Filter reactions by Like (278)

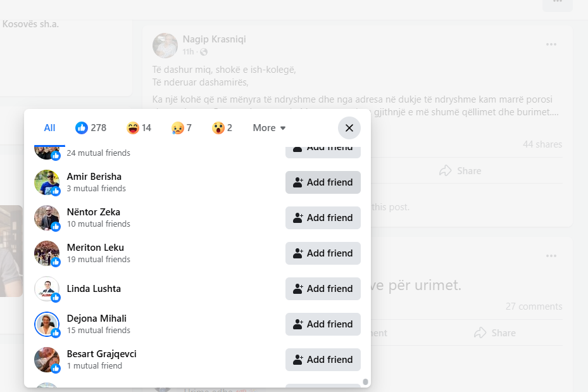pos(91,128)
